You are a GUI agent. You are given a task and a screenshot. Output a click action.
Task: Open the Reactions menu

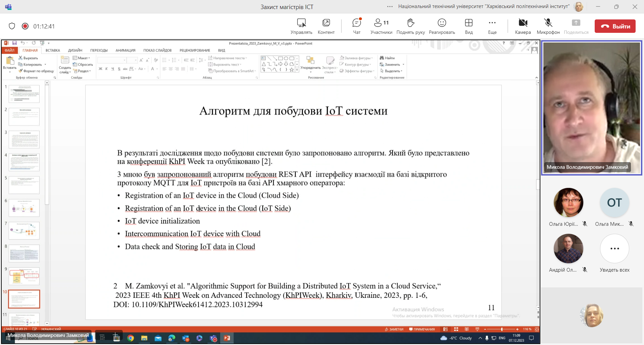(442, 26)
